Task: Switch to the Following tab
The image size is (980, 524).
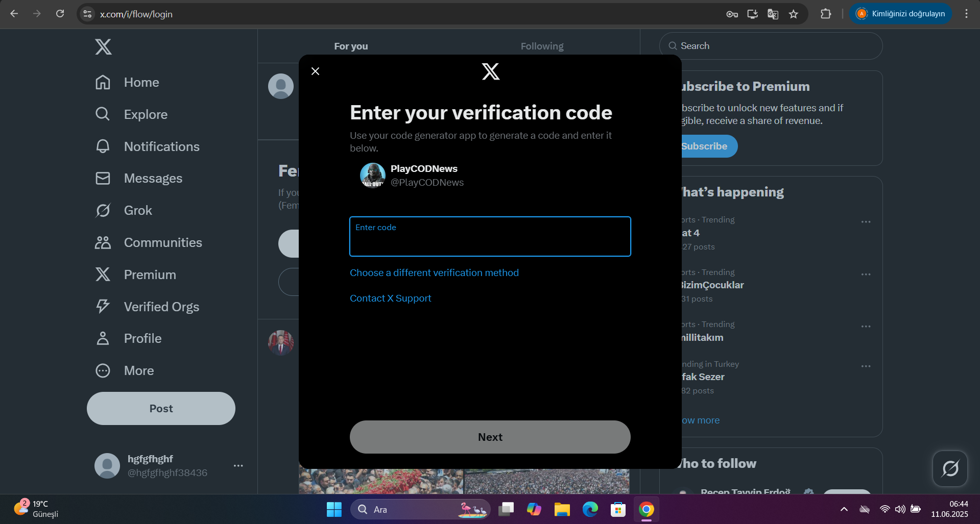Action: (542, 46)
